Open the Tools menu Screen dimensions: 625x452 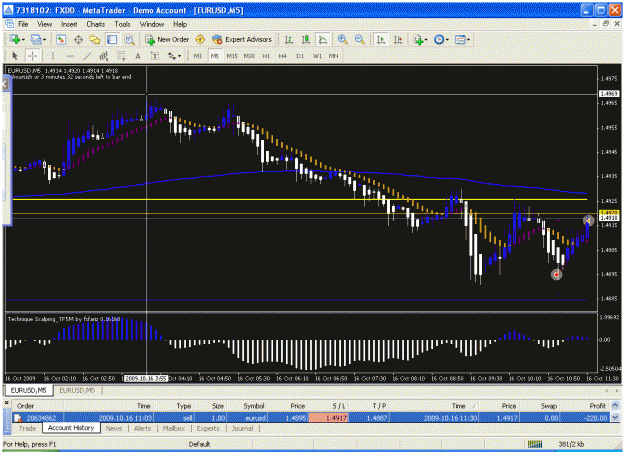point(122,24)
